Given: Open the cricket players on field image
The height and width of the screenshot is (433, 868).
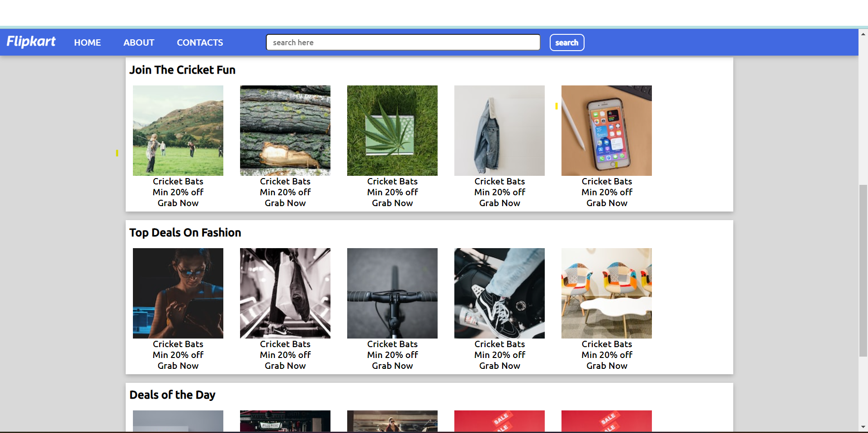Looking at the screenshot, I should click(x=178, y=131).
